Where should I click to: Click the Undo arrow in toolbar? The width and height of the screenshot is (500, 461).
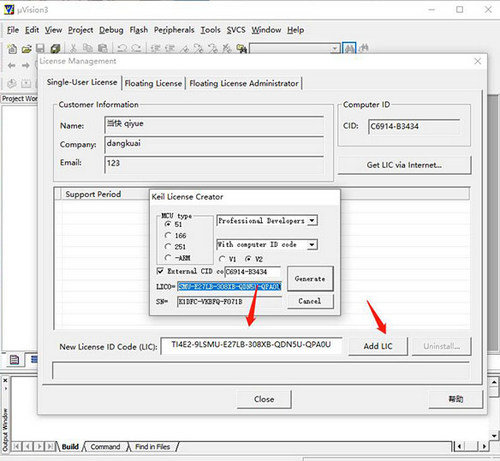tap(122, 49)
